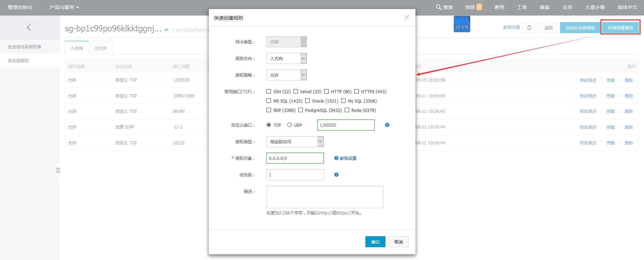Click 克隆 for the 22/22 rule

[x=610, y=143]
